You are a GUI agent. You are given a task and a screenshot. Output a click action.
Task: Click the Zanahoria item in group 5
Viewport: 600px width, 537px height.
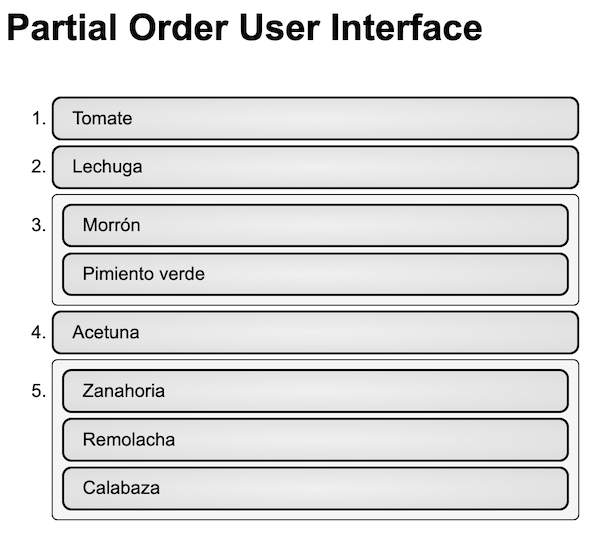(315, 391)
